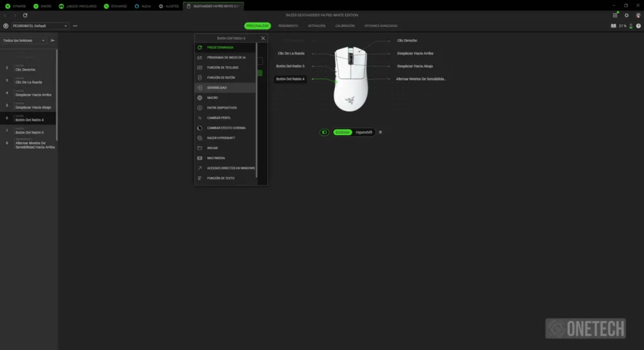Select Cambiar efecto Chroma option
The width and height of the screenshot is (644, 350).
tap(225, 128)
